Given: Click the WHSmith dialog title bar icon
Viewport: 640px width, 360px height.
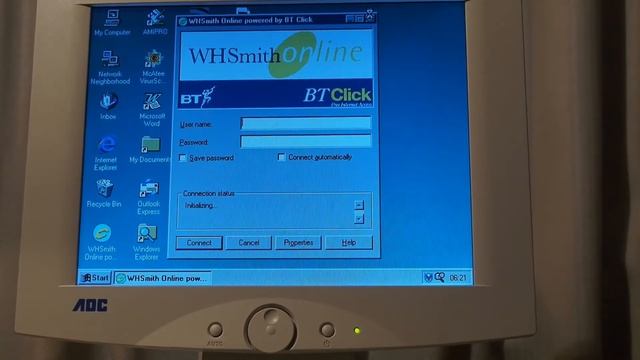Looking at the screenshot, I should click(x=183, y=21).
